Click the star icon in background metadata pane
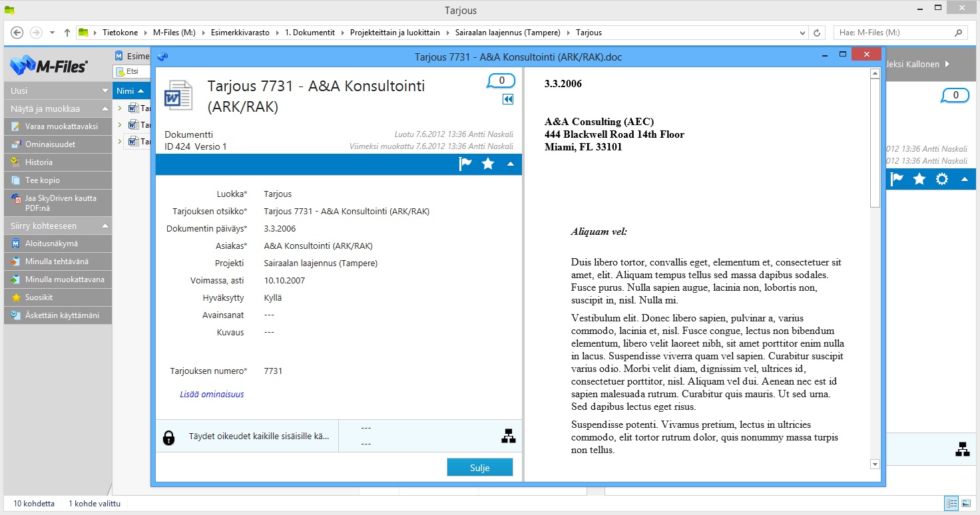 (x=919, y=179)
